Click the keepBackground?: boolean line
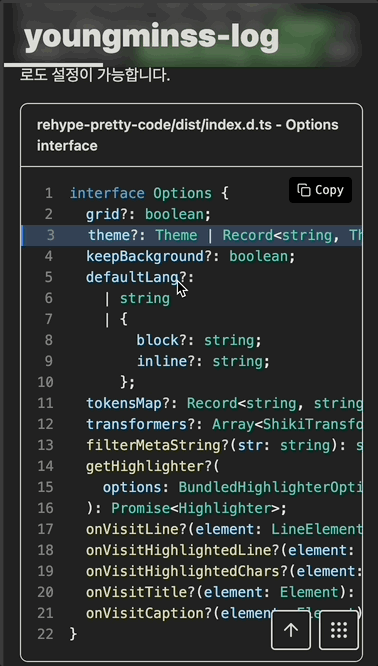The image size is (378, 666). click(190, 257)
